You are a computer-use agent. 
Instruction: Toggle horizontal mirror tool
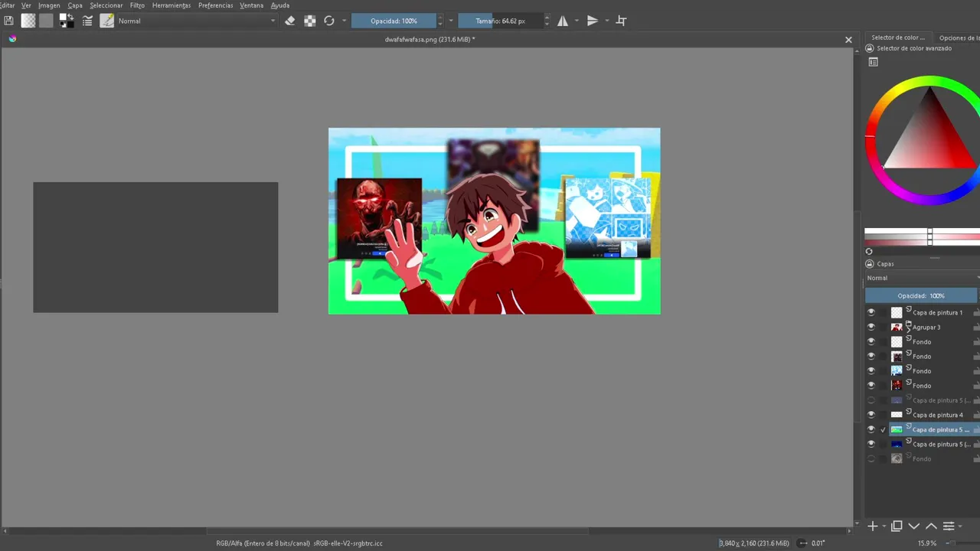point(563,21)
